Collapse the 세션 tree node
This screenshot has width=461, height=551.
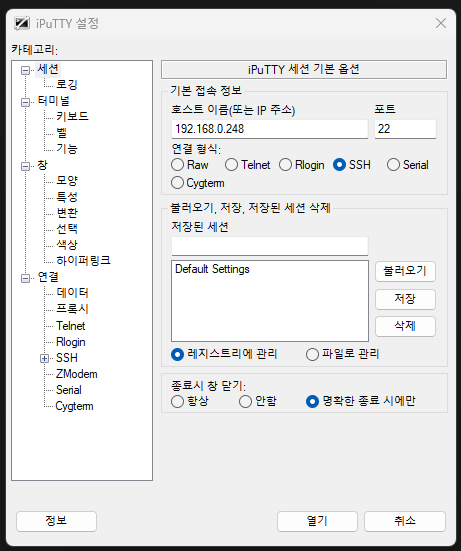point(25,70)
